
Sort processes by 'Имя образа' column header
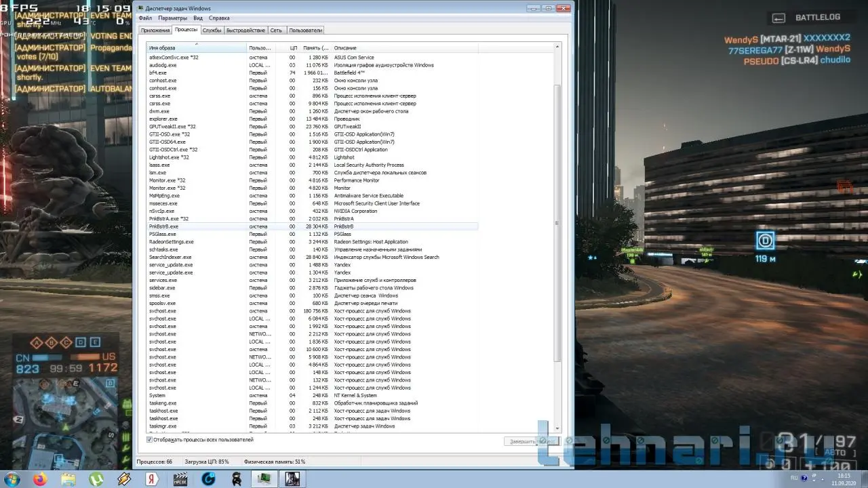pyautogui.click(x=197, y=48)
